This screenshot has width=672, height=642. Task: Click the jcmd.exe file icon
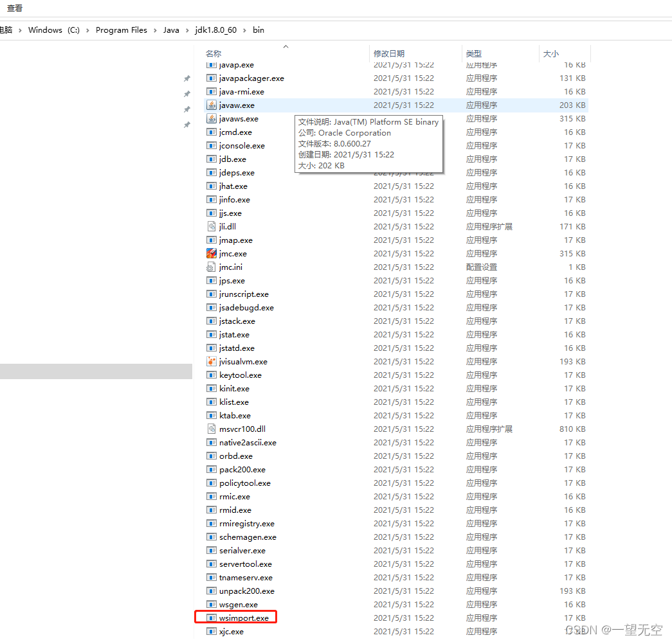click(x=212, y=132)
